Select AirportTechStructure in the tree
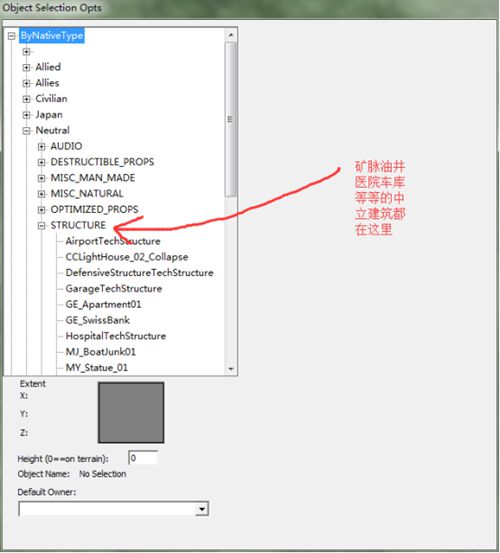 point(113,241)
